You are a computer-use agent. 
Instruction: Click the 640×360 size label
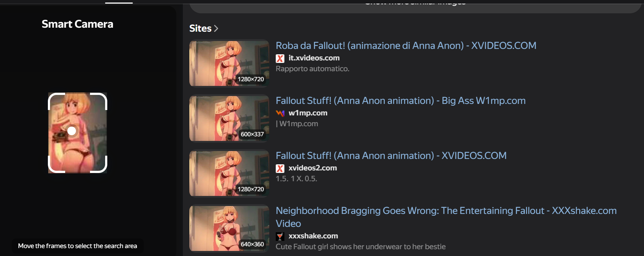252,244
